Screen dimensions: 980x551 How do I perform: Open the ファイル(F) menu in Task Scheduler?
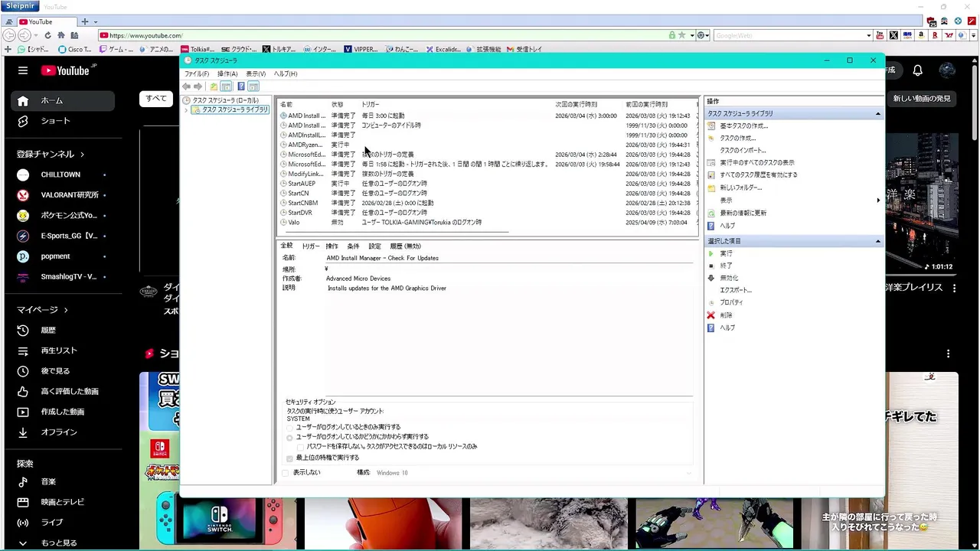click(x=197, y=73)
